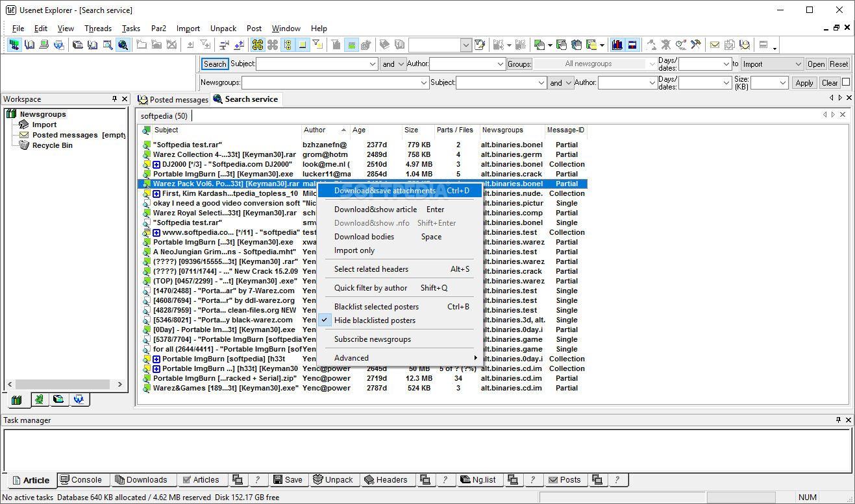Image resolution: width=855 pixels, height=504 pixels.
Task: Choose Download&save attachments from context menu
Action: point(400,191)
